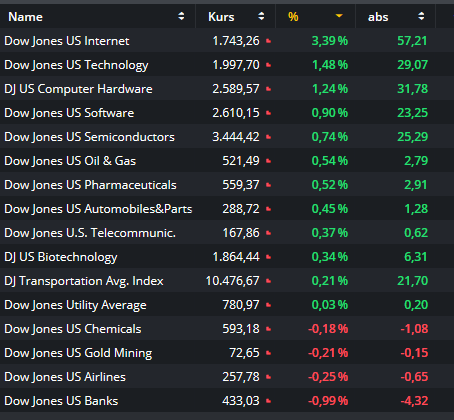This screenshot has height=420, width=454.
Task: Select percent change 0,03 %
Action: (330, 305)
